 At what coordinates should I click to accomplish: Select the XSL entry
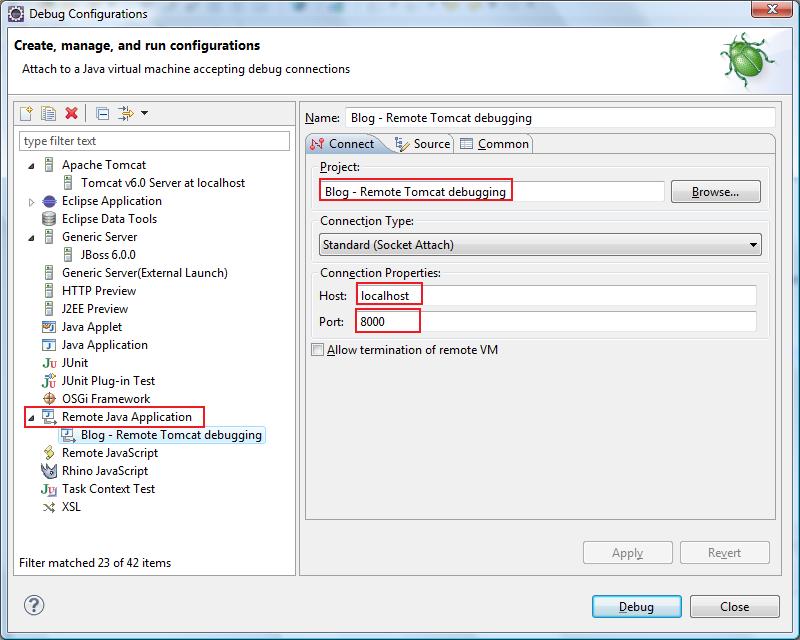[71, 507]
